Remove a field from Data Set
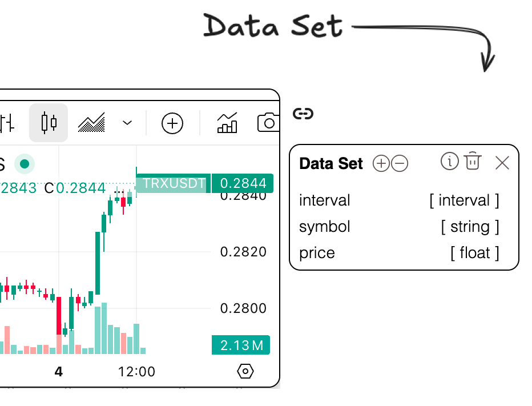Viewport: 532px width, 406px height. pos(400,164)
